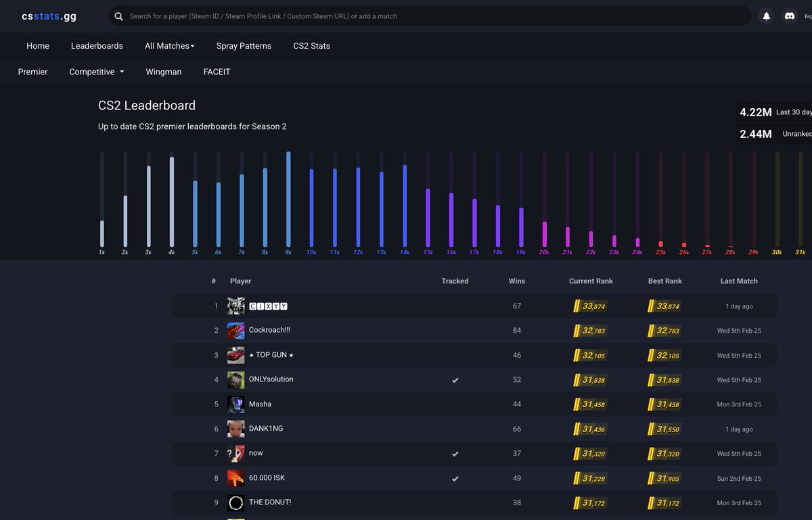Click Cockroach!!! current rank badge 32,783
Viewport: 812px width, 520px height.
590,331
